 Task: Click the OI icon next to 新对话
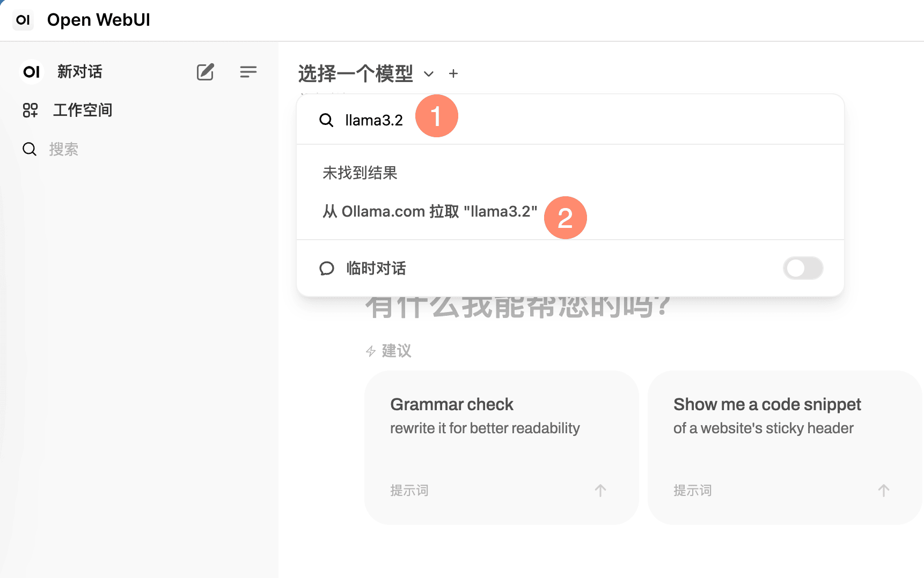pyautogui.click(x=31, y=72)
